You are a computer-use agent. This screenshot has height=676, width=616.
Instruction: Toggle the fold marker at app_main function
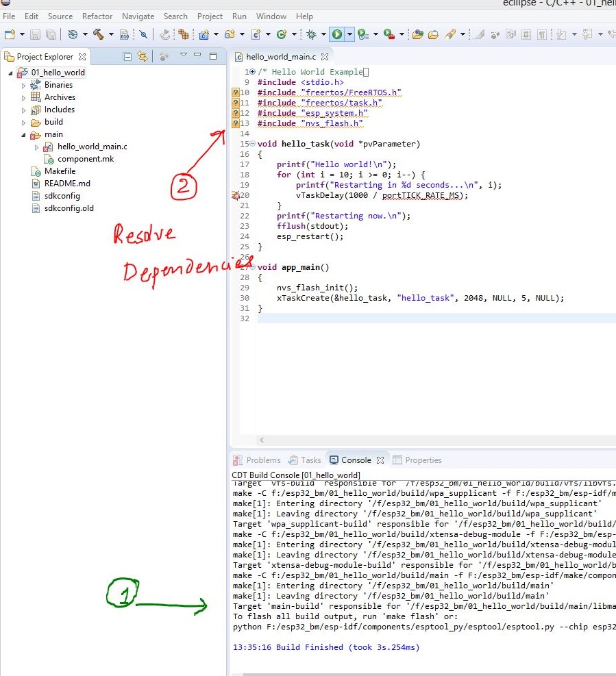[252, 267]
